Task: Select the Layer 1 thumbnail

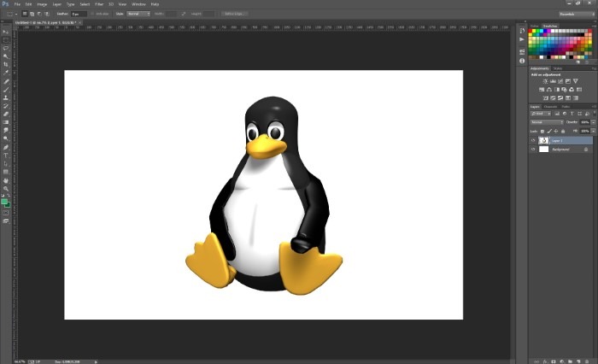Action: [543, 140]
